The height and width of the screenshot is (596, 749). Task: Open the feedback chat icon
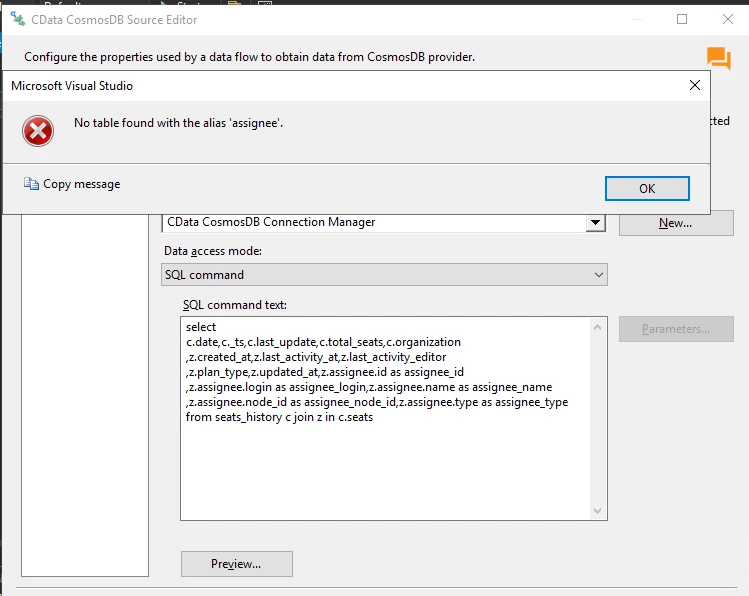(x=719, y=58)
